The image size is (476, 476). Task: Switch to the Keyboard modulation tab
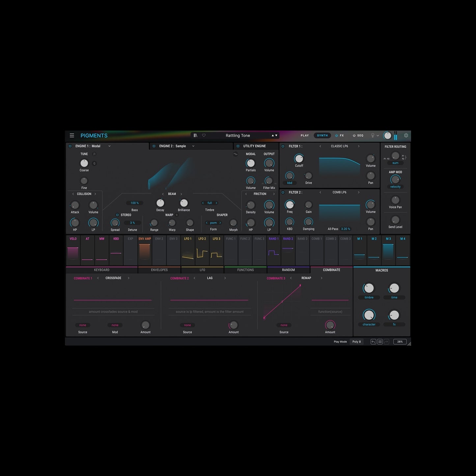pyautogui.click(x=102, y=270)
